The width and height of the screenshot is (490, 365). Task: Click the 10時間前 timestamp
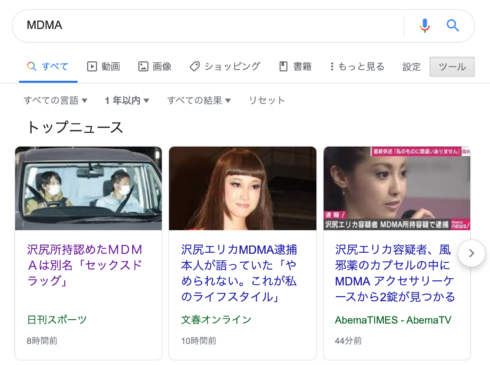point(198,341)
